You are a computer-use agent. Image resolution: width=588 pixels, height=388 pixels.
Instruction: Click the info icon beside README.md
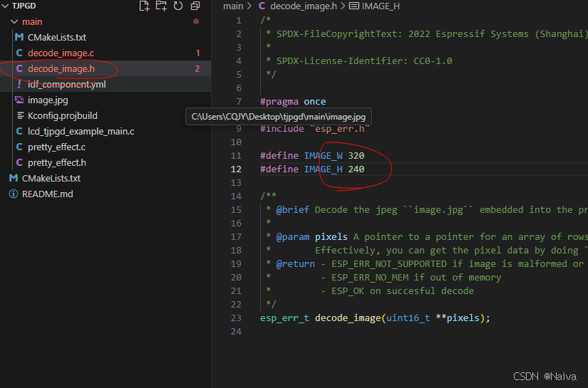pos(14,194)
